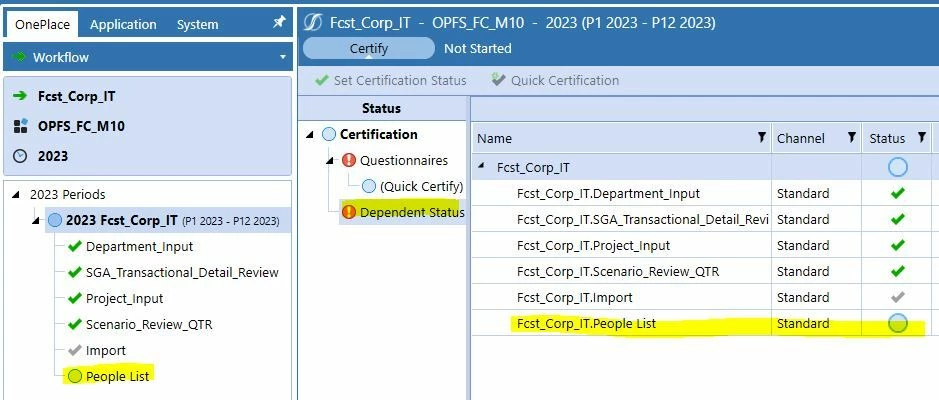This screenshot has width=939, height=400.
Task: Click Quick Certification toolbar button
Action: [x=555, y=80]
